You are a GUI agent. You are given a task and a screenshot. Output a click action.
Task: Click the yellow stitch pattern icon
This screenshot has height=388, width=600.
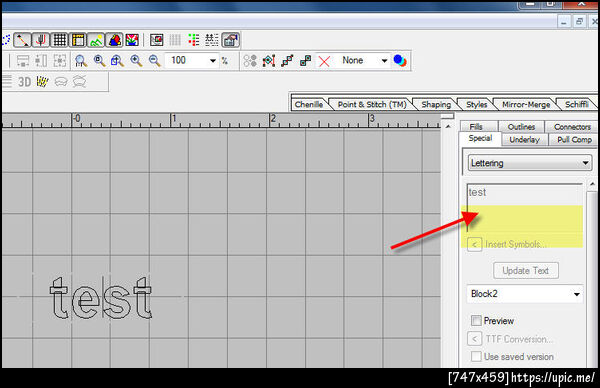tap(42, 82)
